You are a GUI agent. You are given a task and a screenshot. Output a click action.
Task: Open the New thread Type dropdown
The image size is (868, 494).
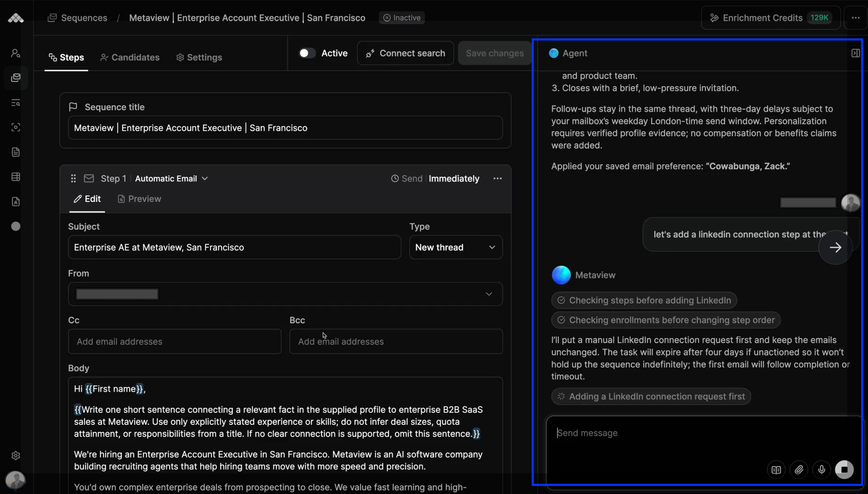click(456, 247)
